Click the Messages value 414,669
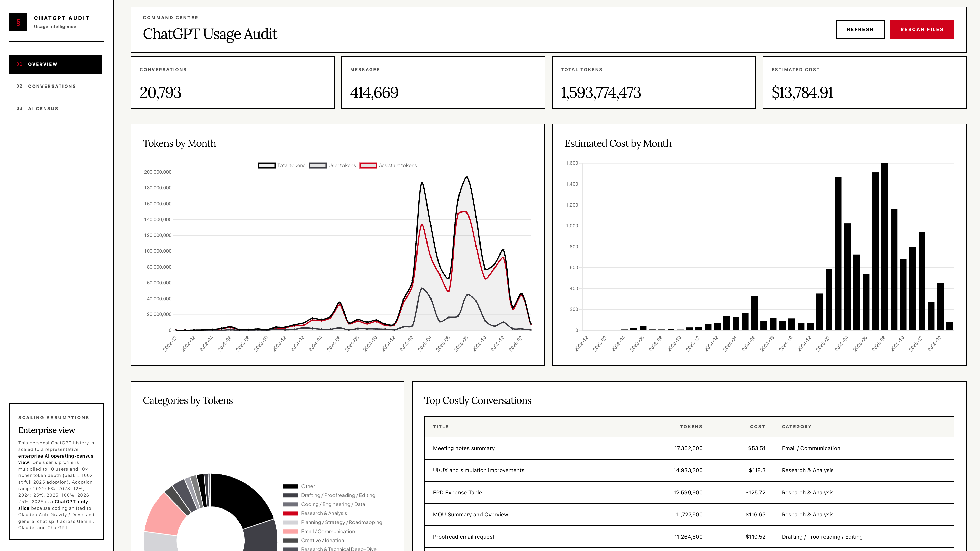The height and width of the screenshot is (551, 980). (374, 92)
